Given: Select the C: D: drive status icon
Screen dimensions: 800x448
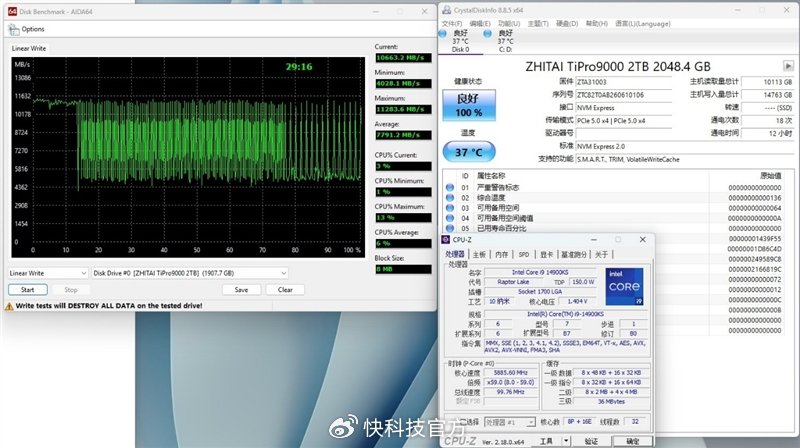Looking at the screenshot, I should click(x=487, y=34).
